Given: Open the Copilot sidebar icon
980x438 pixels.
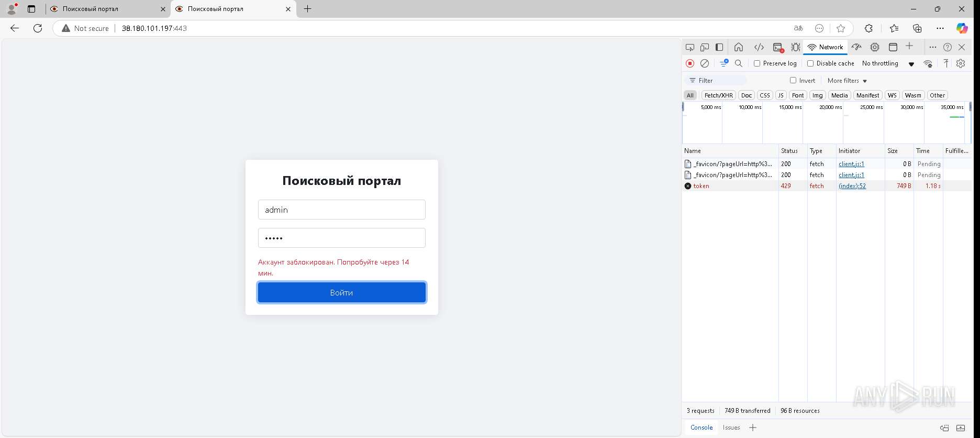Looking at the screenshot, I should click(962, 28).
